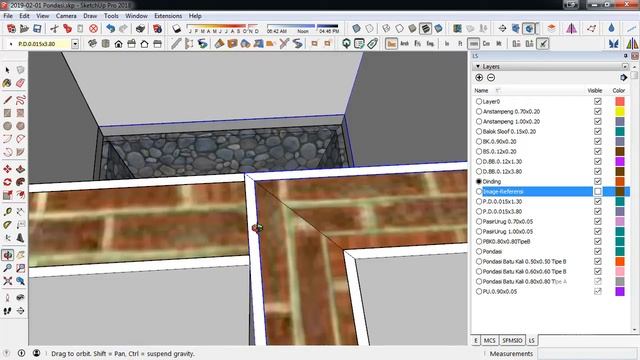The width and height of the screenshot is (640, 360).
Task: Activate the Push/Pull tool
Action: pos(20,169)
